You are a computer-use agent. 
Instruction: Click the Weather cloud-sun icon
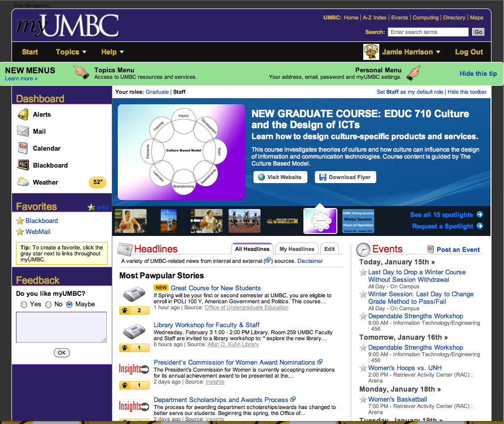click(x=23, y=182)
